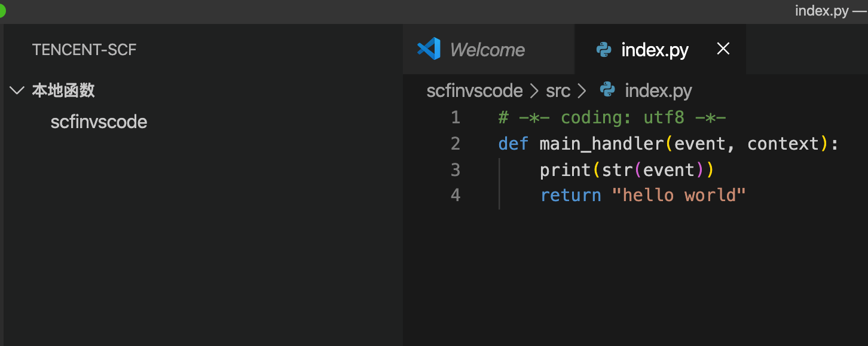The width and height of the screenshot is (868, 346).
Task: Open the src breadcrumb folder
Action: pos(558,91)
